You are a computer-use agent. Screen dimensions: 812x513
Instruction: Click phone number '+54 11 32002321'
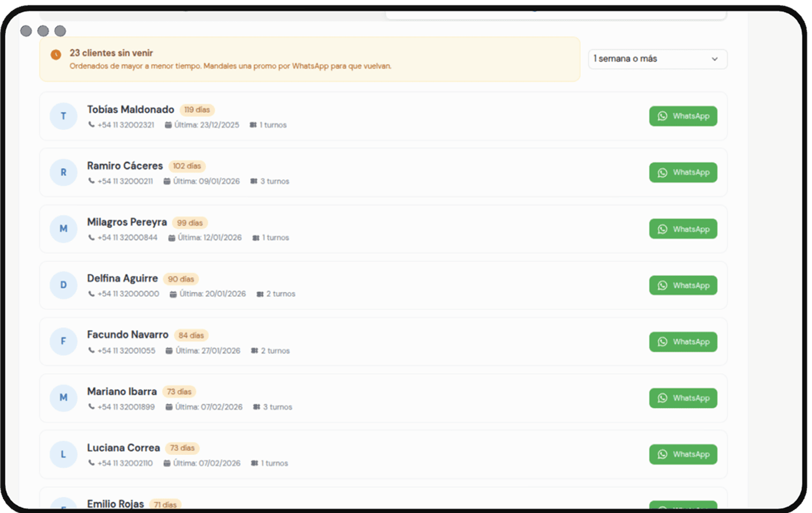pos(126,125)
